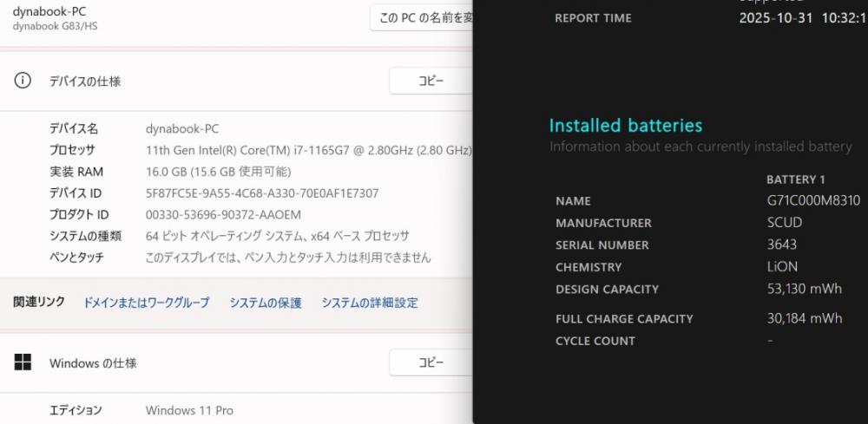
Task: Click the Windows logo icon beside Windows の仕様
Action: click(23, 362)
